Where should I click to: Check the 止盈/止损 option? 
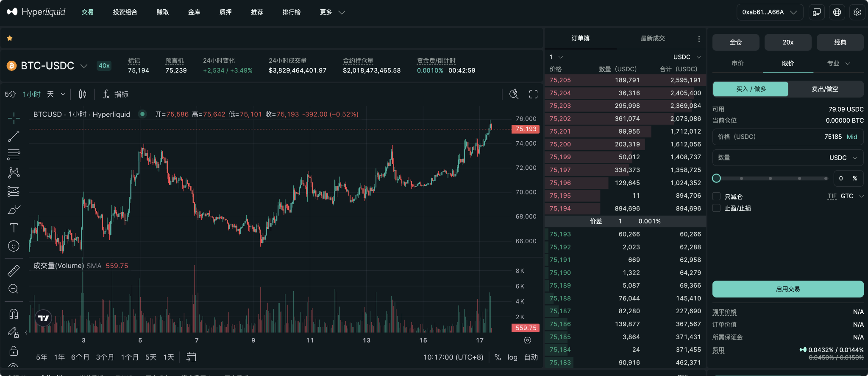[717, 208]
